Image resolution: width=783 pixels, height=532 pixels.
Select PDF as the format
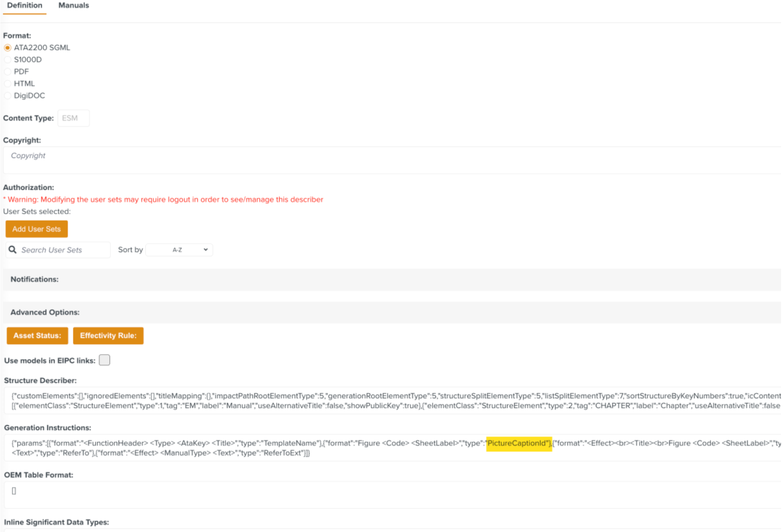(x=8, y=72)
